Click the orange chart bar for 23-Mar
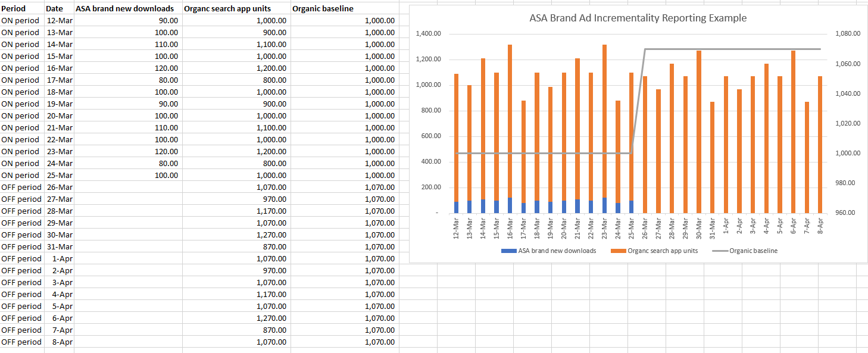 click(605, 119)
